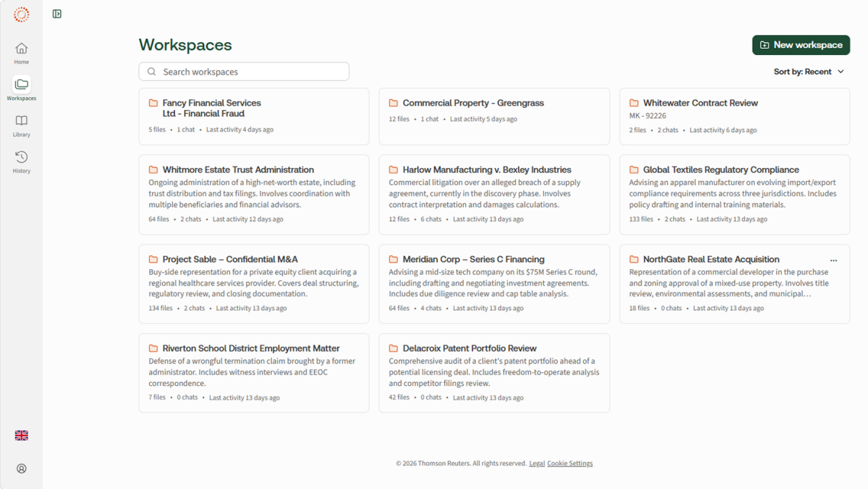Toggle the sidebar panel icon
The image size is (868, 489).
pyautogui.click(x=57, y=14)
